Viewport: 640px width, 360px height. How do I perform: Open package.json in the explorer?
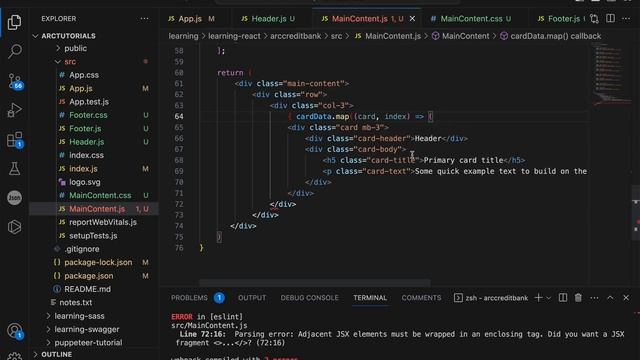pyautogui.click(x=89, y=276)
